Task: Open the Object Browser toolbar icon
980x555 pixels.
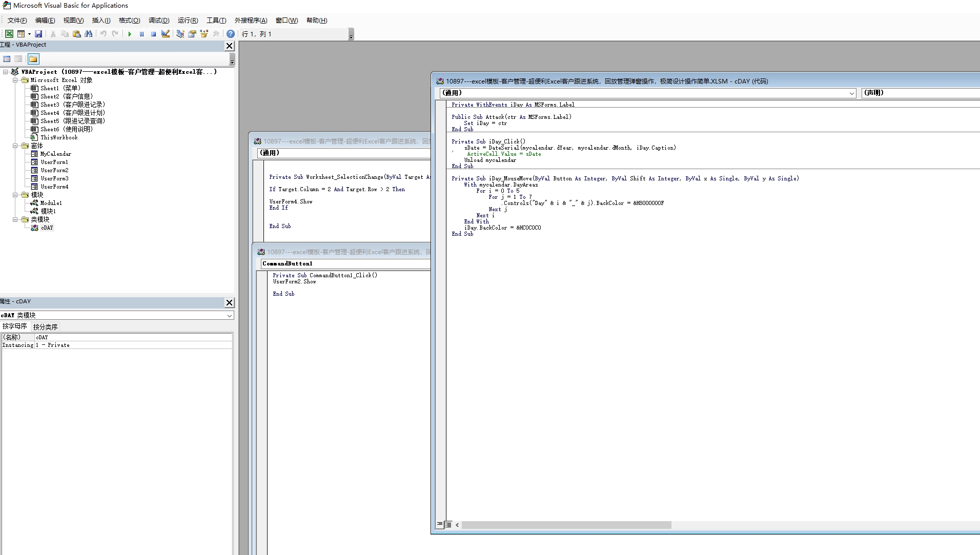Action: 204,34
